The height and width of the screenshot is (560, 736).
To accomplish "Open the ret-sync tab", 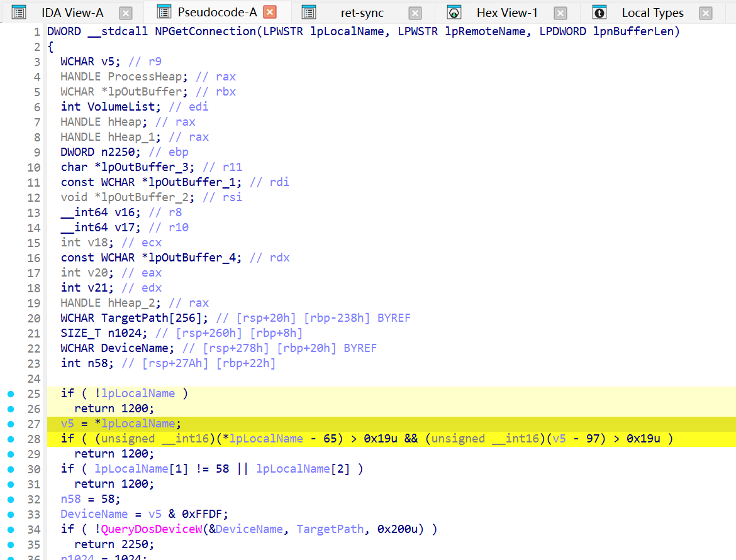I will coord(362,13).
